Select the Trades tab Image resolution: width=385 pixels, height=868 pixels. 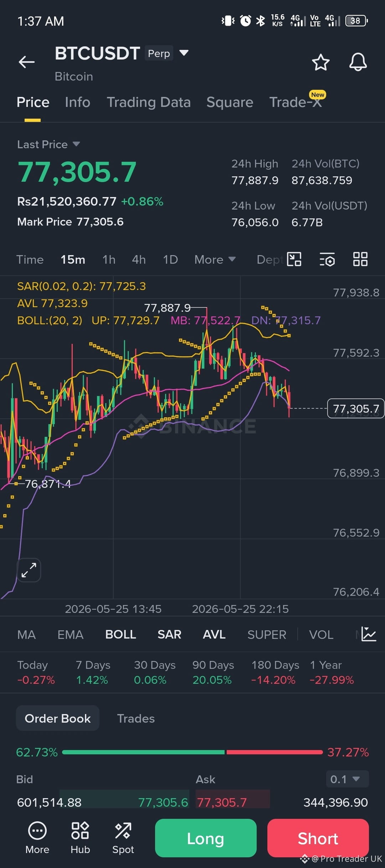tap(136, 718)
